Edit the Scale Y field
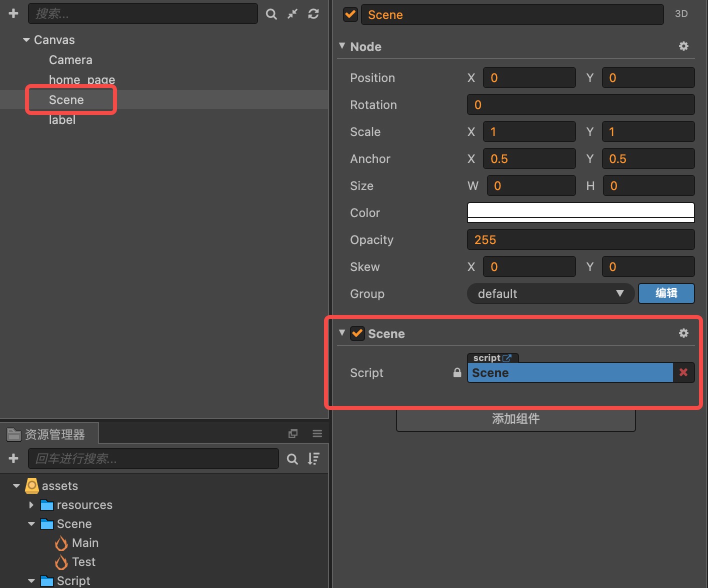708x588 pixels. pyautogui.click(x=648, y=131)
